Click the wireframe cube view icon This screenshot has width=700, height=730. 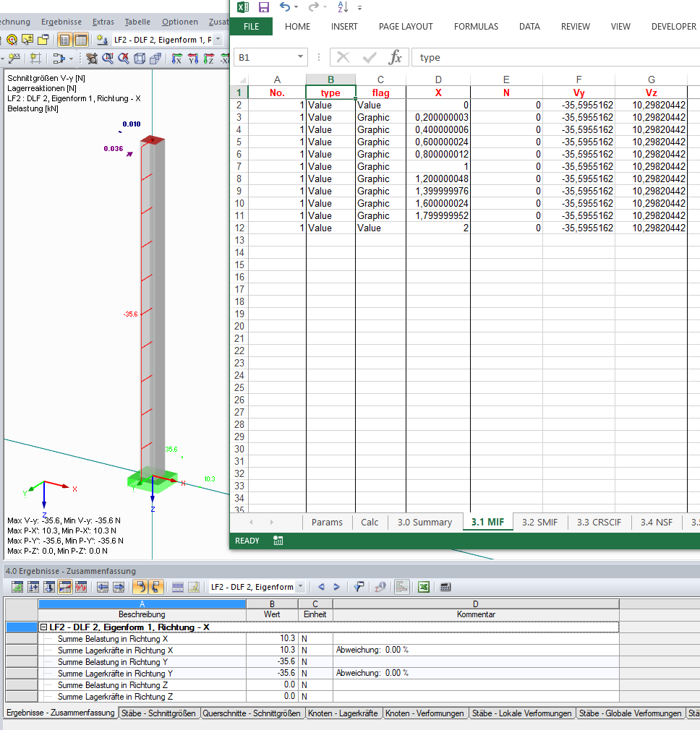pyautogui.click(x=140, y=59)
